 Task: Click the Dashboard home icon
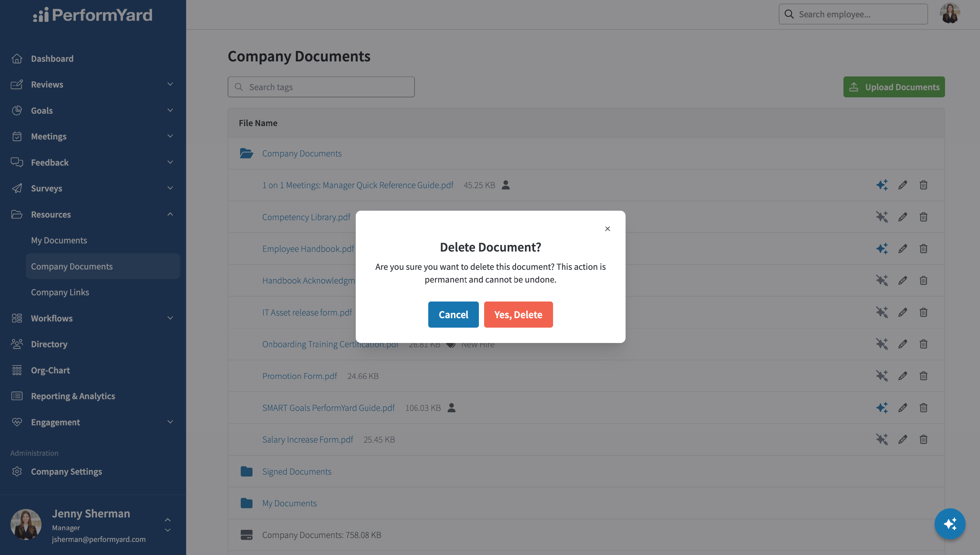coord(17,58)
